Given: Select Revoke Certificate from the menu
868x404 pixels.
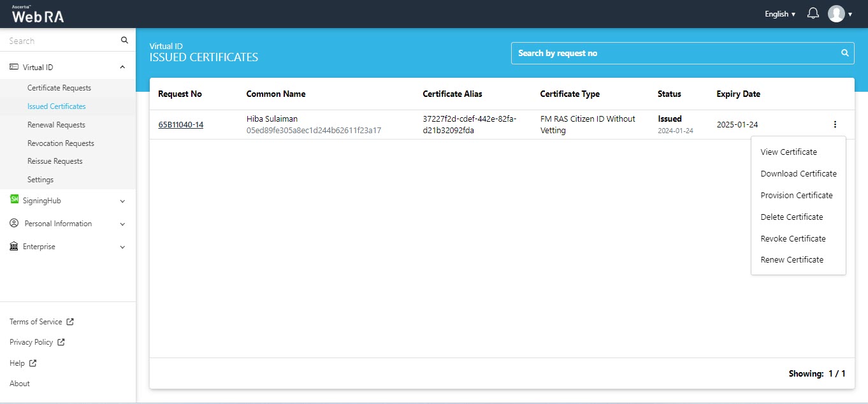Looking at the screenshot, I should point(793,238).
